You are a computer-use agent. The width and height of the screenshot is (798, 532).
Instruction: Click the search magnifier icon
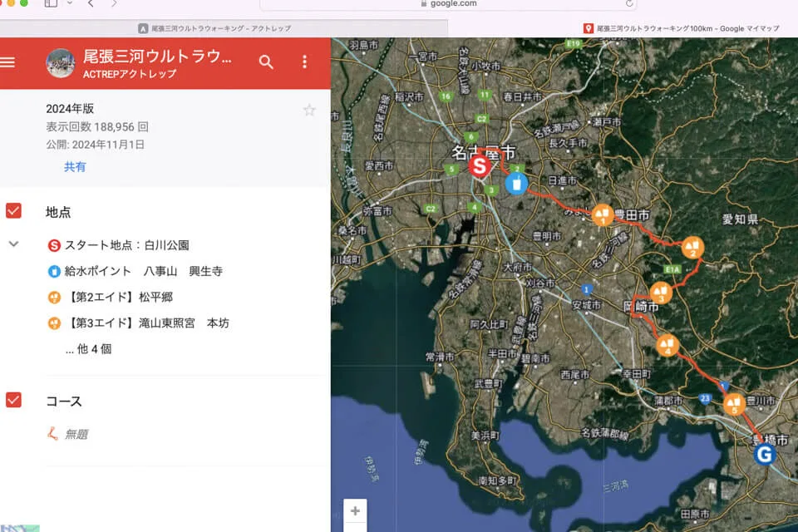click(265, 62)
